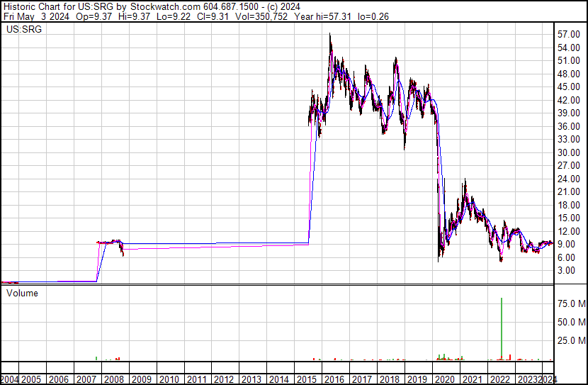Select the 2006 year label on the time axis
The height and width of the screenshot is (385, 588).
pyautogui.click(x=59, y=379)
